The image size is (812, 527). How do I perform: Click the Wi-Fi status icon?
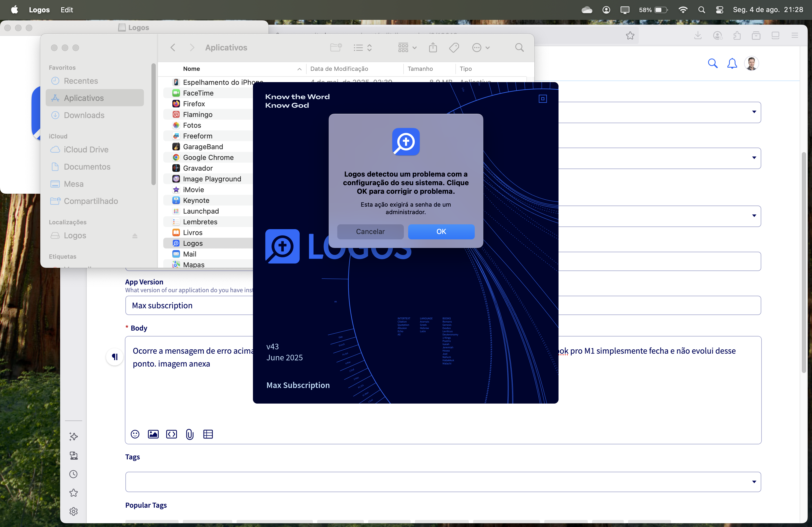[683, 10]
